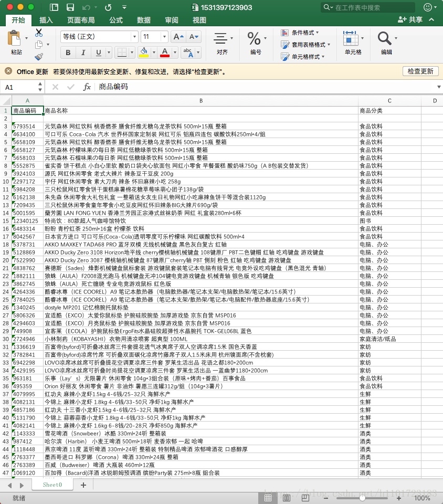Image resolution: width=443 pixels, height=504 pixels.
Task: Switch to Normal view icon in status bar
Action: click(268, 498)
